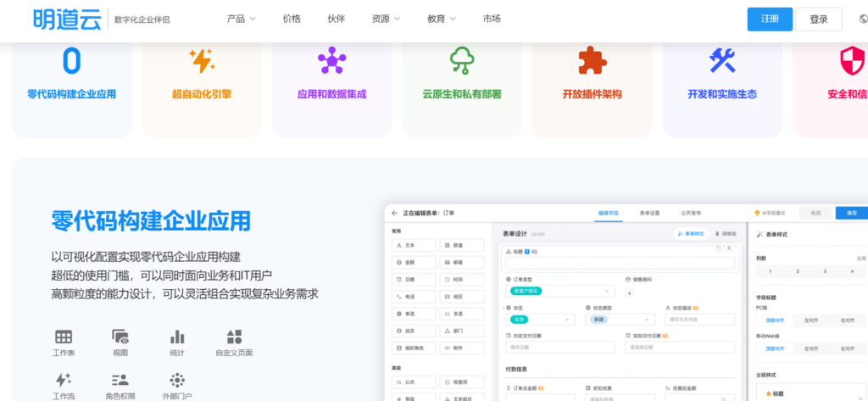Toggle hidden-eye icon next to 订单总金额
The image size is (868, 401).
tap(541, 388)
